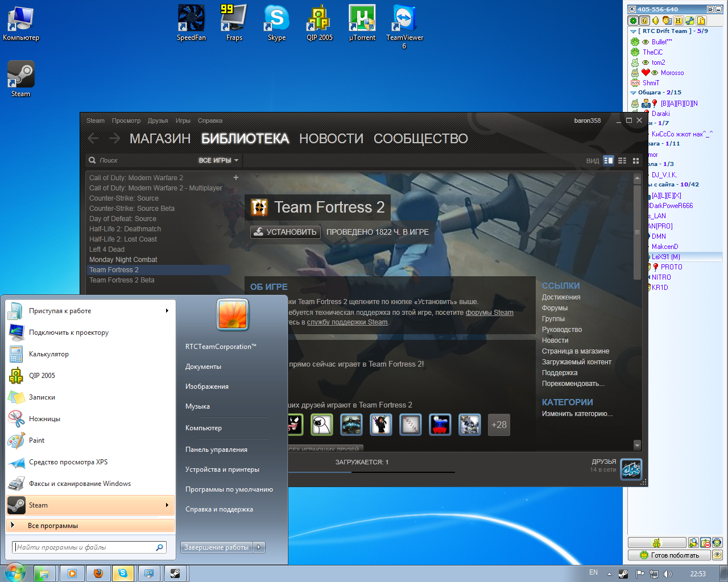Toggle QIP sound on/off speaker icon
Viewport: 728px width, 582px height.
pyautogui.click(x=656, y=20)
